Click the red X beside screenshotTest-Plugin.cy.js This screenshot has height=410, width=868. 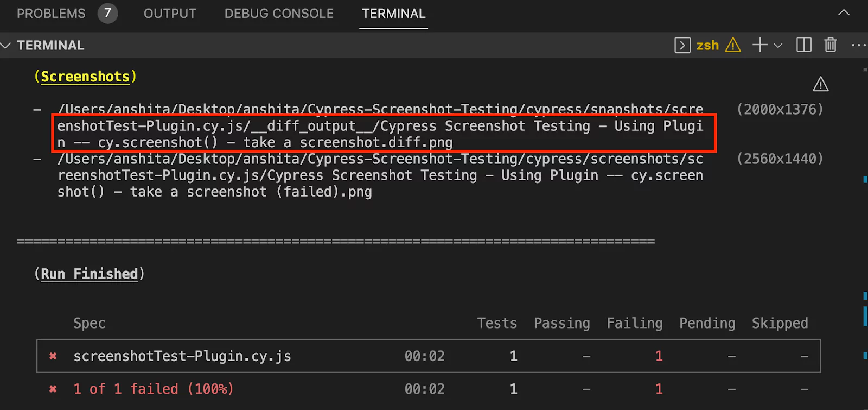[53, 356]
